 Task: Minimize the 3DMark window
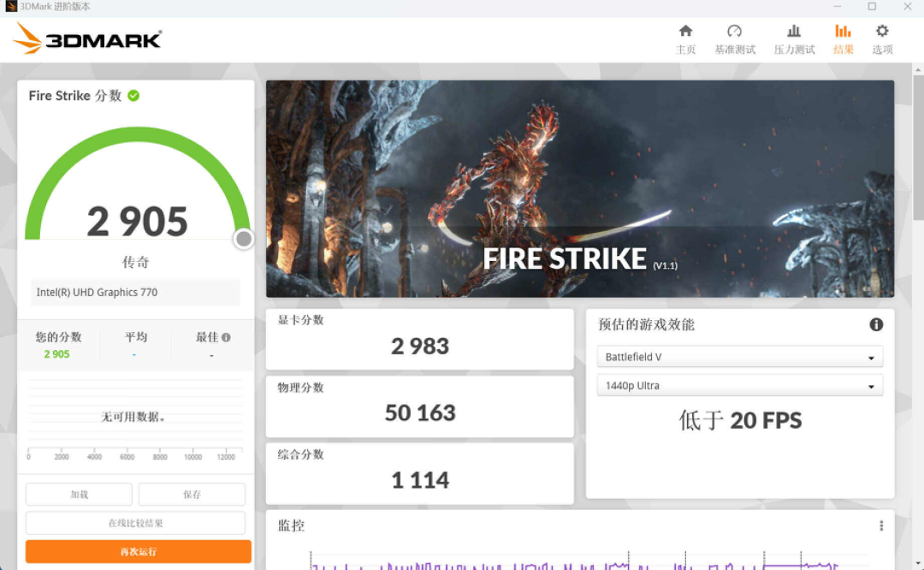[837, 7]
